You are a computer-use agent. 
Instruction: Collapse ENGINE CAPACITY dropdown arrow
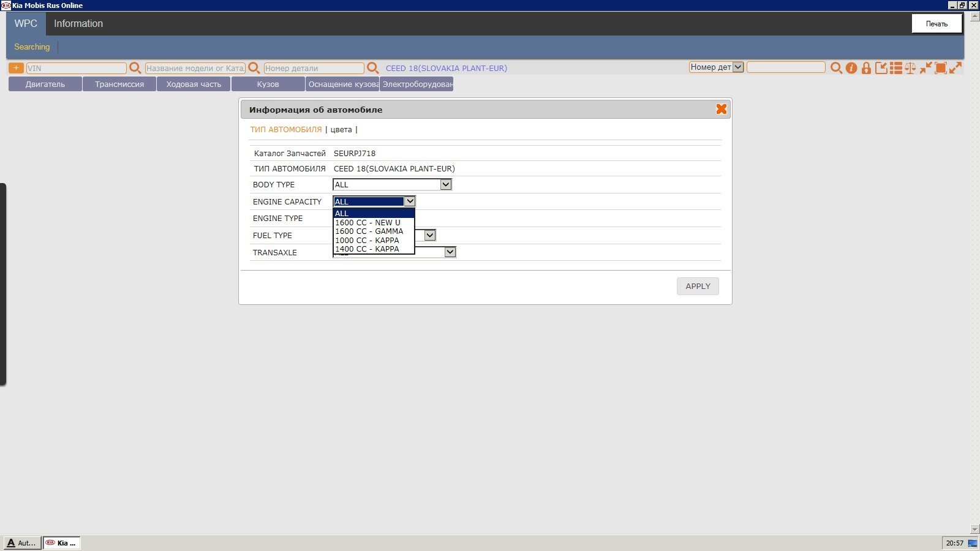(x=410, y=201)
